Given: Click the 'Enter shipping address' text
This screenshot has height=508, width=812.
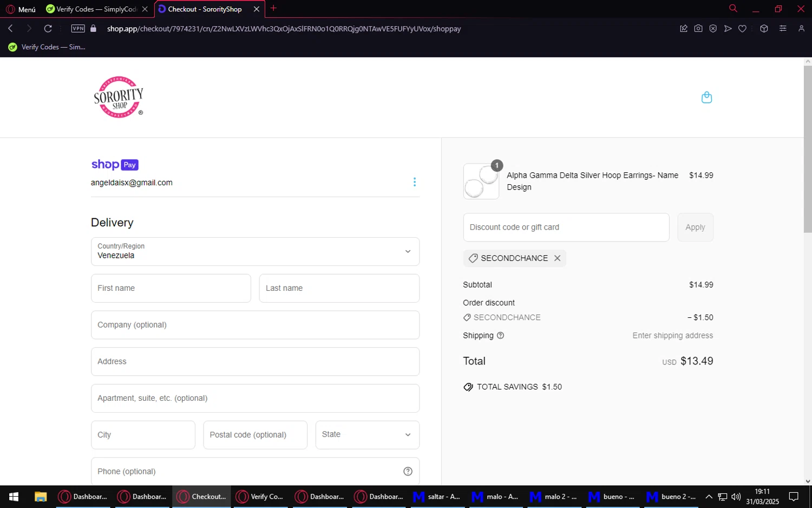Looking at the screenshot, I should coord(673,336).
